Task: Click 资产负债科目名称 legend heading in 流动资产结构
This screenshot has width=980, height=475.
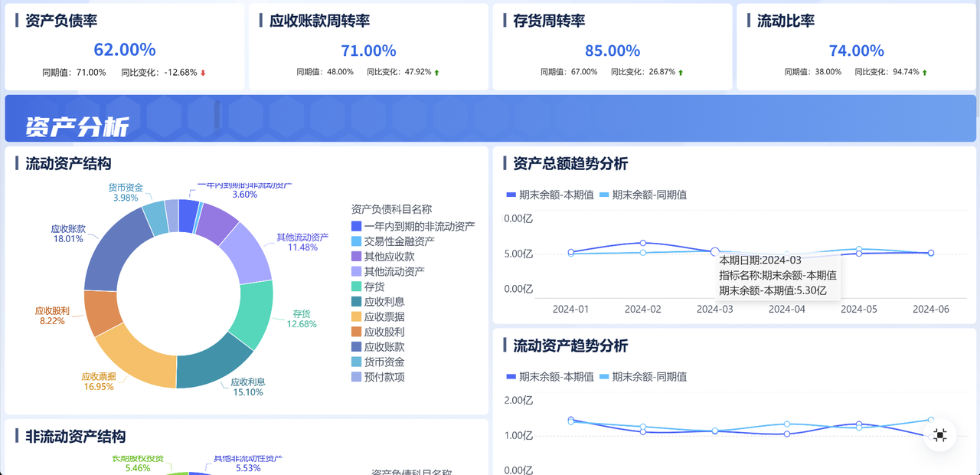Action: (x=391, y=208)
